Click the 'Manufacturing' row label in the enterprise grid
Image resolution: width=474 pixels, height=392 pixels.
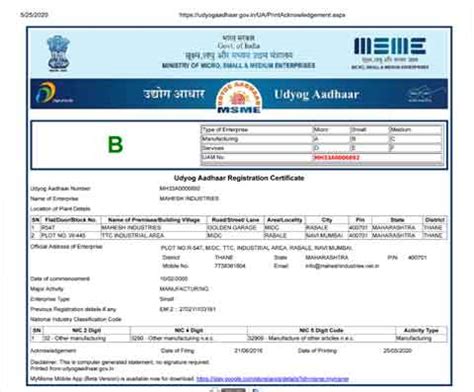[256, 139]
